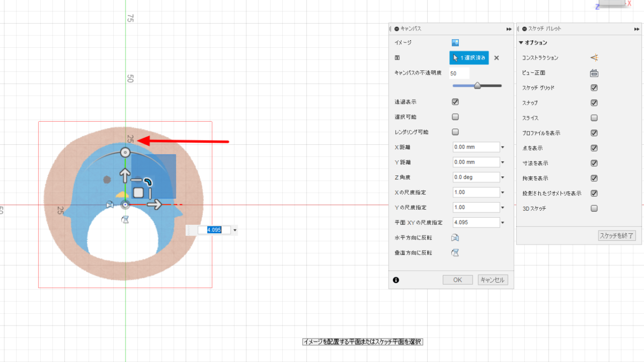Click the スケッチ パレット panel title
The width and height of the screenshot is (644, 362).
(545, 29)
